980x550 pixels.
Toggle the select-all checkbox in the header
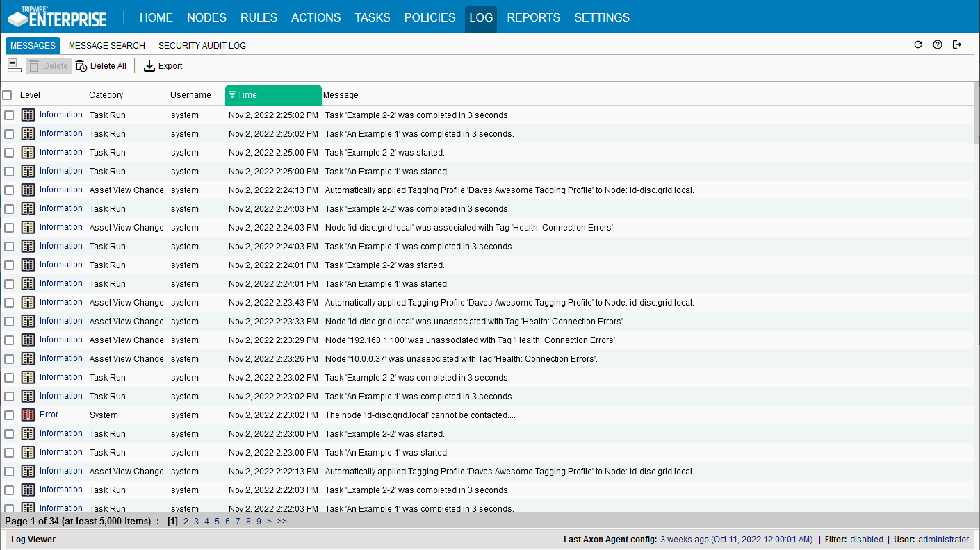tap(9, 94)
